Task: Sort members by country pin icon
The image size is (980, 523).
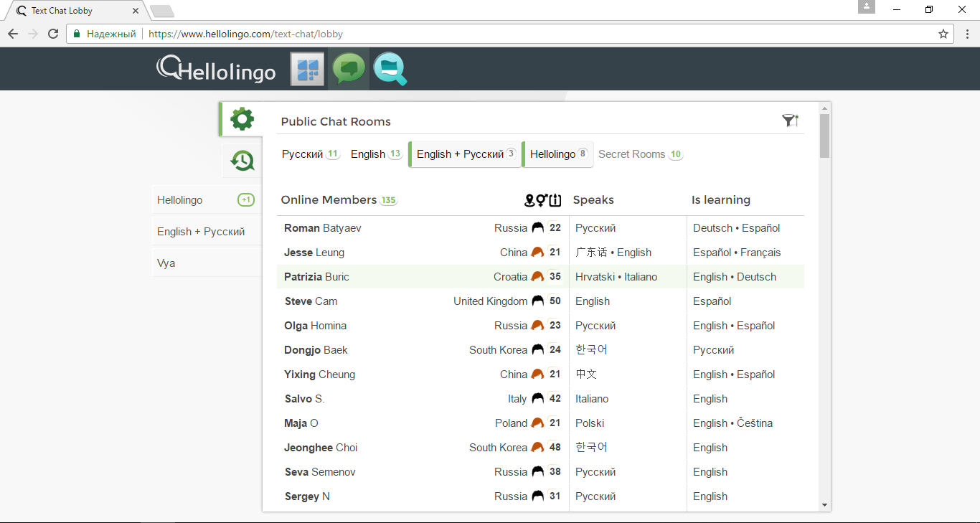Action: (529, 200)
